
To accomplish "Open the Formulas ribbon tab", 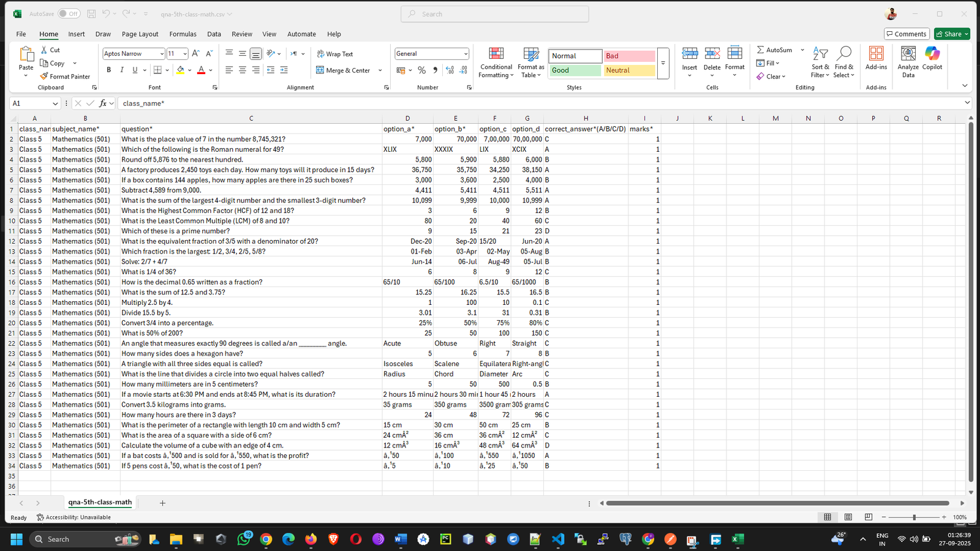I will point(183,34).
